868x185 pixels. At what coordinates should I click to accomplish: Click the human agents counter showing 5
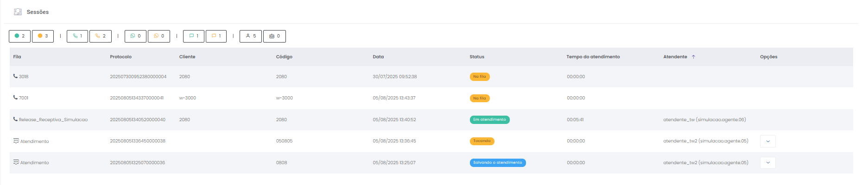click(251, 36)
